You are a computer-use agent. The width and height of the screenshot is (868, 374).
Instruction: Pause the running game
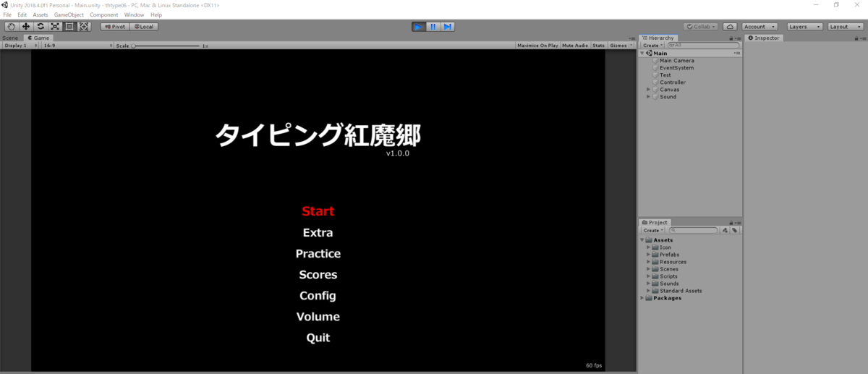[x=433, y=27]
